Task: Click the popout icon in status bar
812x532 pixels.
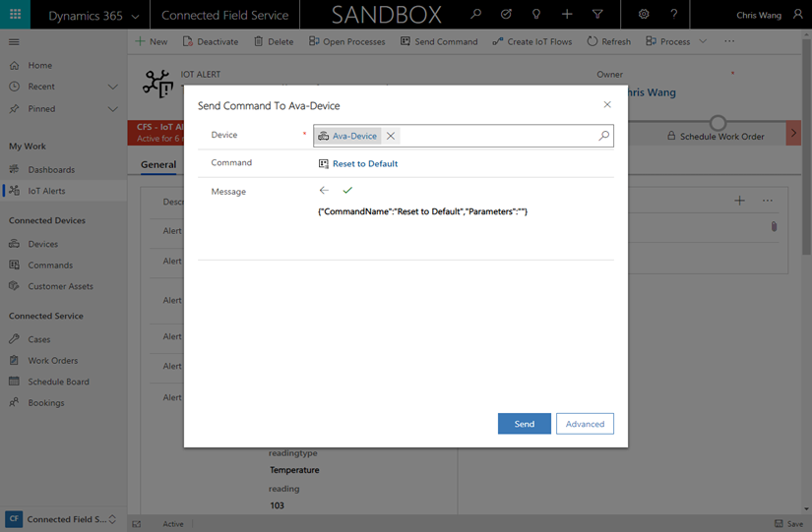Action: click(136, 524)
